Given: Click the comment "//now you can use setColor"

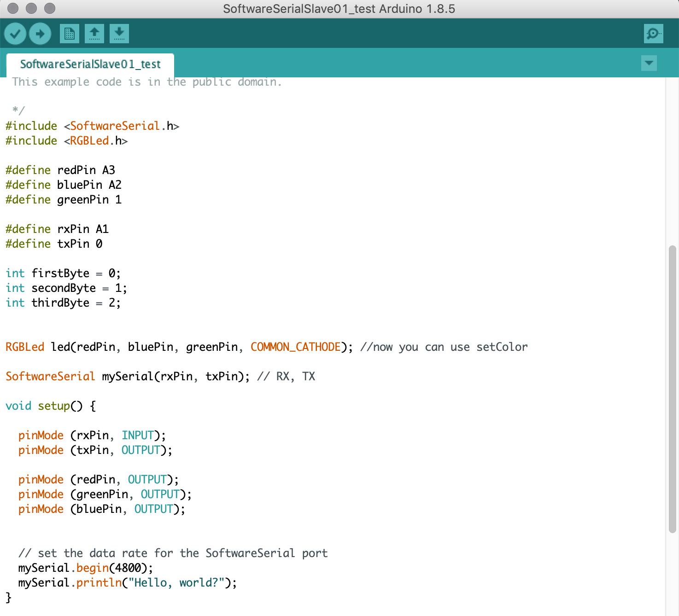Looking at the screenshot, I should (444, 347).
